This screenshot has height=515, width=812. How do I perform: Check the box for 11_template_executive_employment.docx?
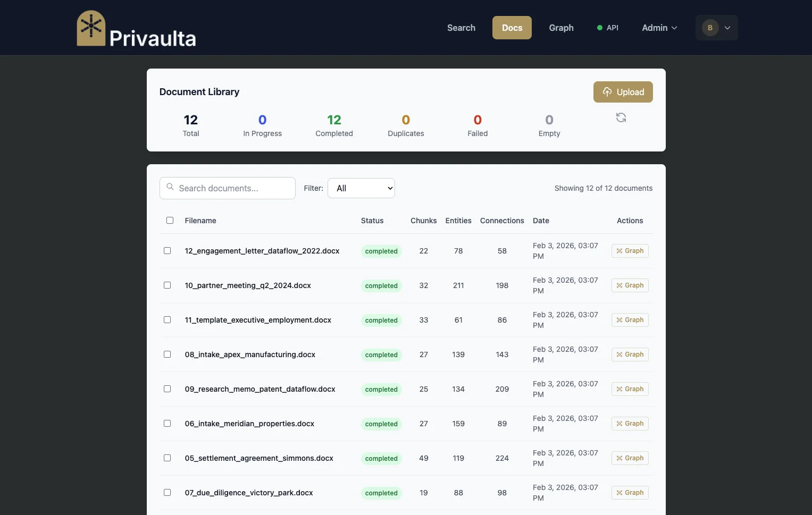(167, 320)
